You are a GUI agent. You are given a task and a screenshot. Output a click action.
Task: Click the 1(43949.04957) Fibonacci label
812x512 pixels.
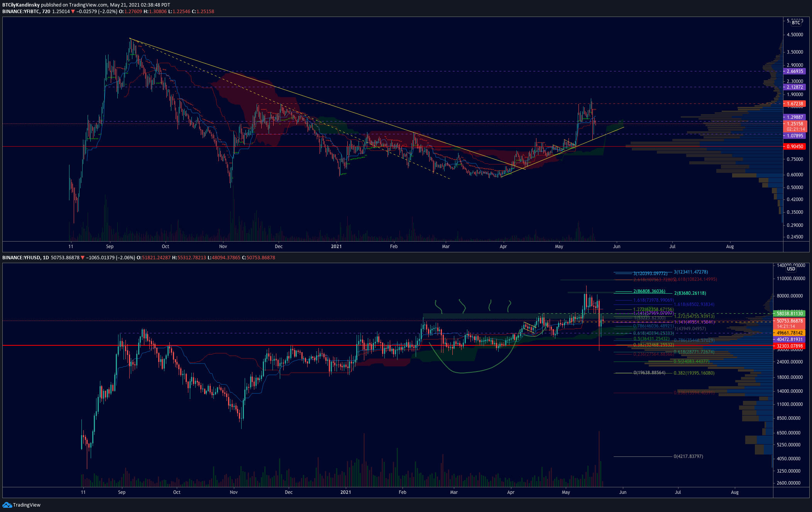(x=690, y=329)
